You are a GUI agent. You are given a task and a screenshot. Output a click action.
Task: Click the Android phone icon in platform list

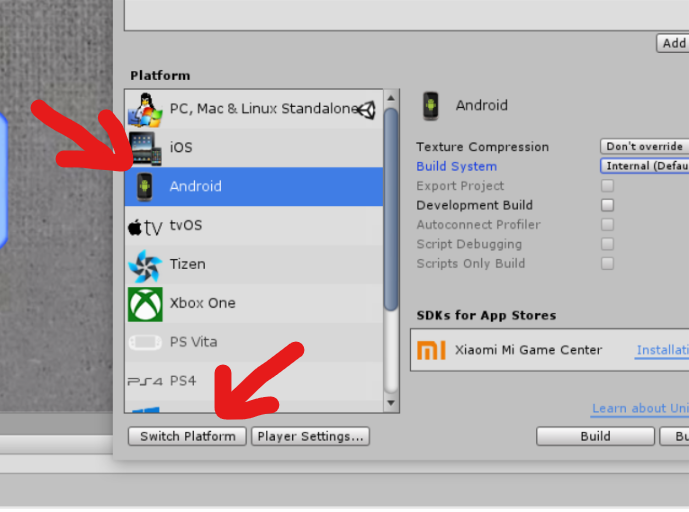144,187
